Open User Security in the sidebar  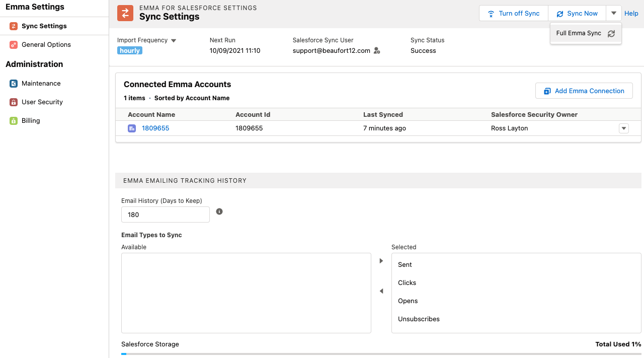point(54,102)
